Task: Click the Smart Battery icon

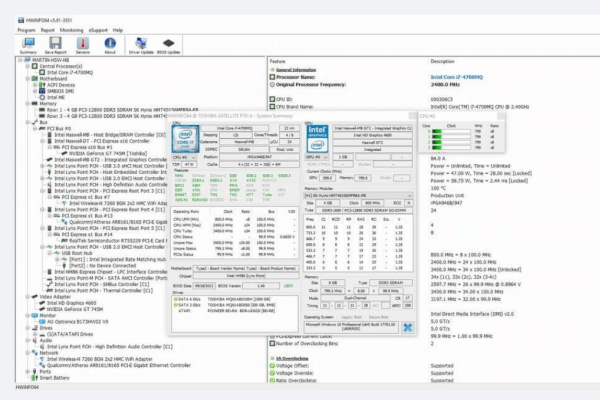Action: (x=35, y=378)
